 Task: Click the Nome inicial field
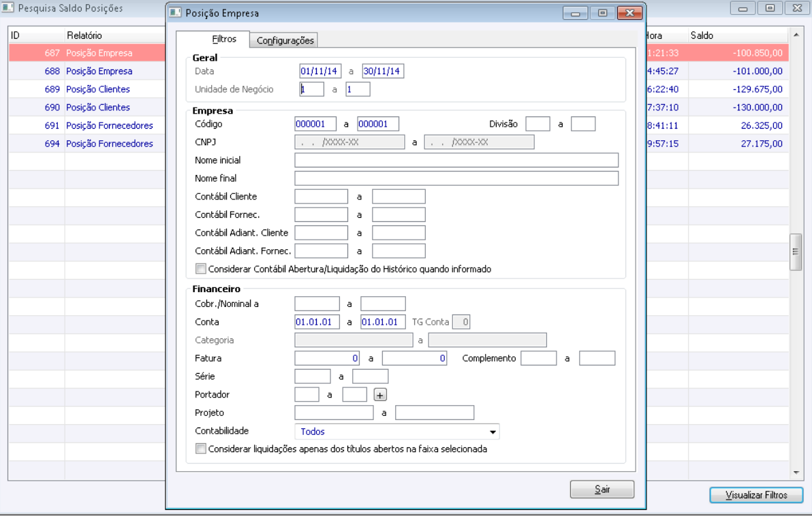coord(456,160)
